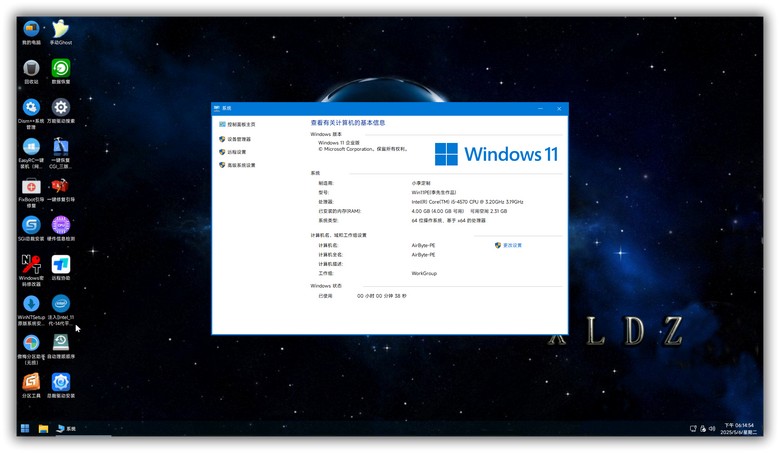Screen dimensions: 780x453
Task: Select the Windows 11 企业版 edition text
Action: tap(338, 143)
